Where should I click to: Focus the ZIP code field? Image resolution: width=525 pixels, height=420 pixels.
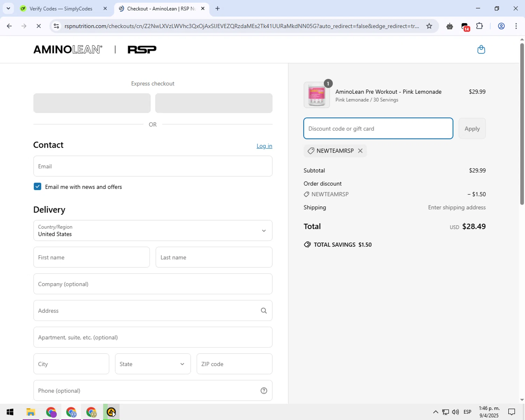point(234,364)
